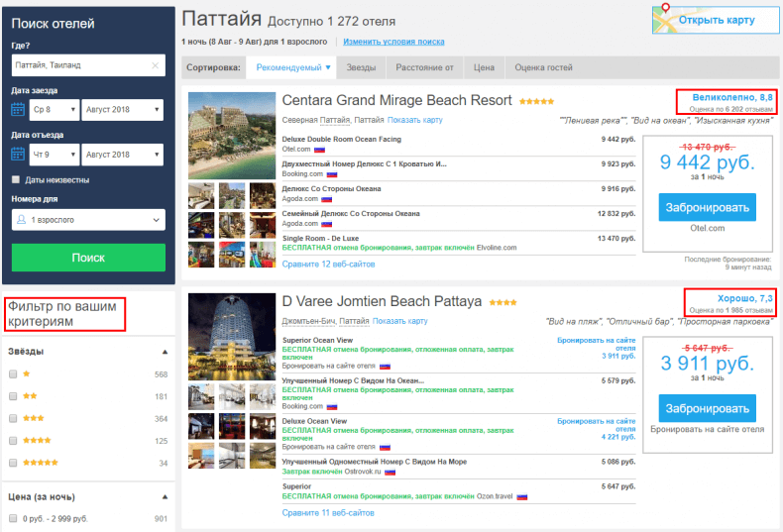Click Открыть карту button
This screenshot has width=783, height=532.
pos(716,20)
